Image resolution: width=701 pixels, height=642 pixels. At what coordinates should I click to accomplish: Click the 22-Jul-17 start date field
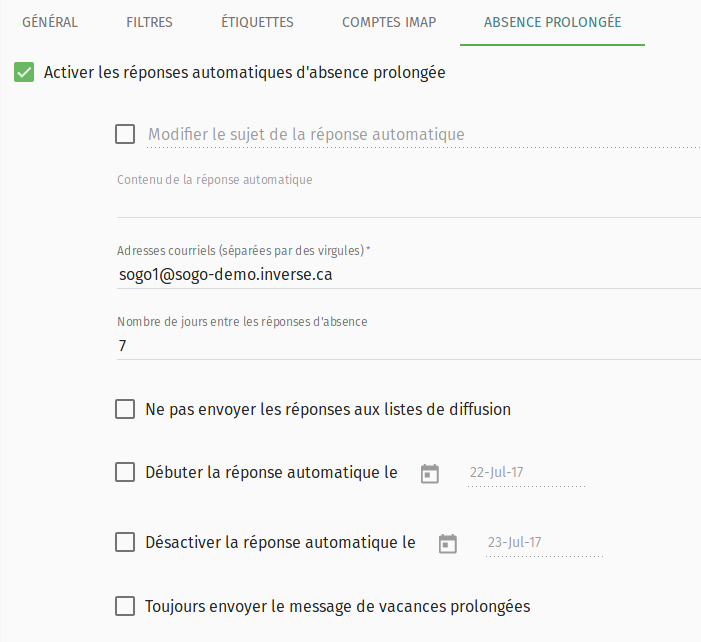point(525,473)
